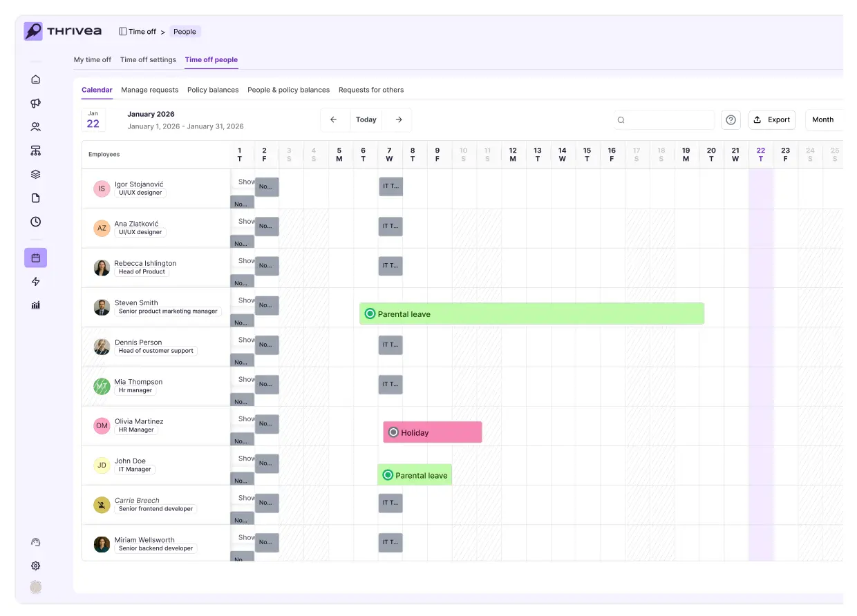The image size is (857, 616).
Task: Advance to next month with right arrow
Action: (399, 119)
